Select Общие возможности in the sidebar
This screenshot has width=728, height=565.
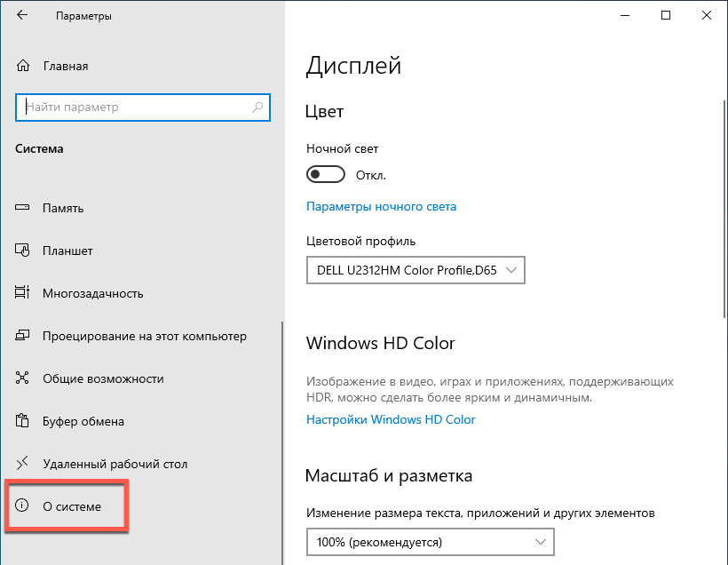point(103,378)
